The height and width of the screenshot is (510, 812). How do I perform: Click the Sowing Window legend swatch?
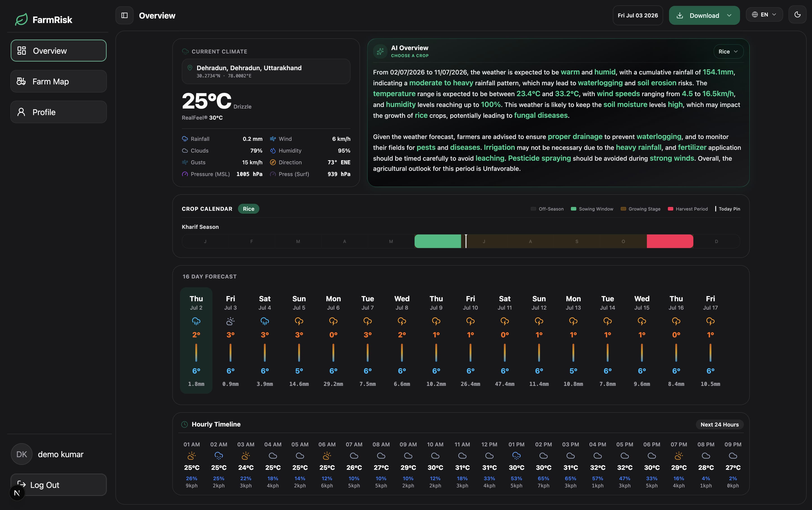pos(573,209)
